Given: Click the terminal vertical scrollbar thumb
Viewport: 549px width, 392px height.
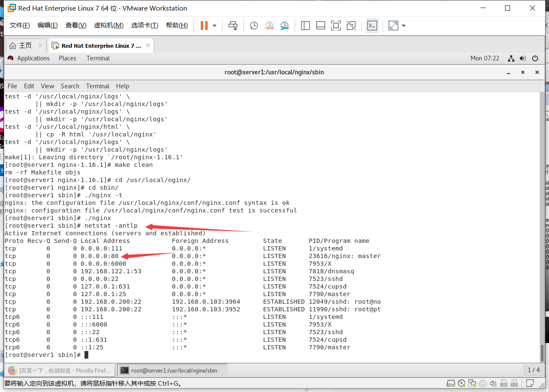Looking at the screenshot, I should 542,353.
